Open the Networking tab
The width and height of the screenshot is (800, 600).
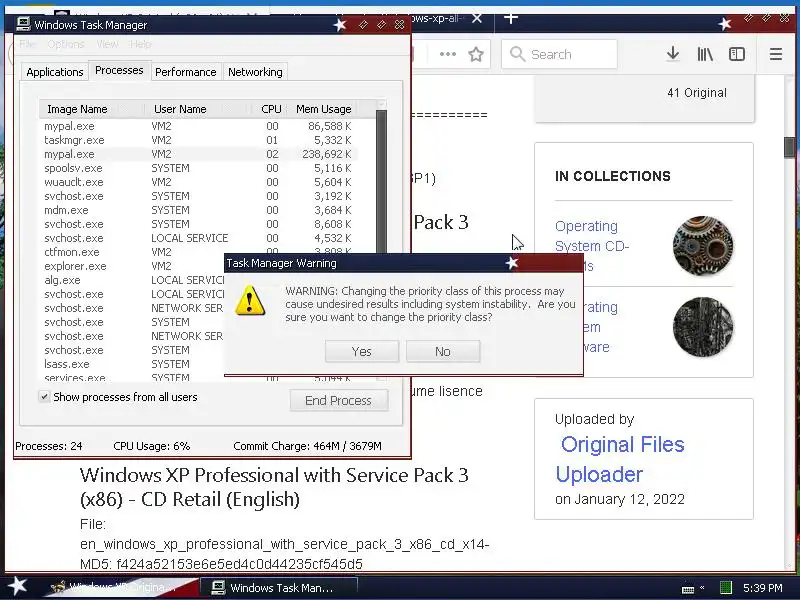pyautogui.click(x=255, y=72)
